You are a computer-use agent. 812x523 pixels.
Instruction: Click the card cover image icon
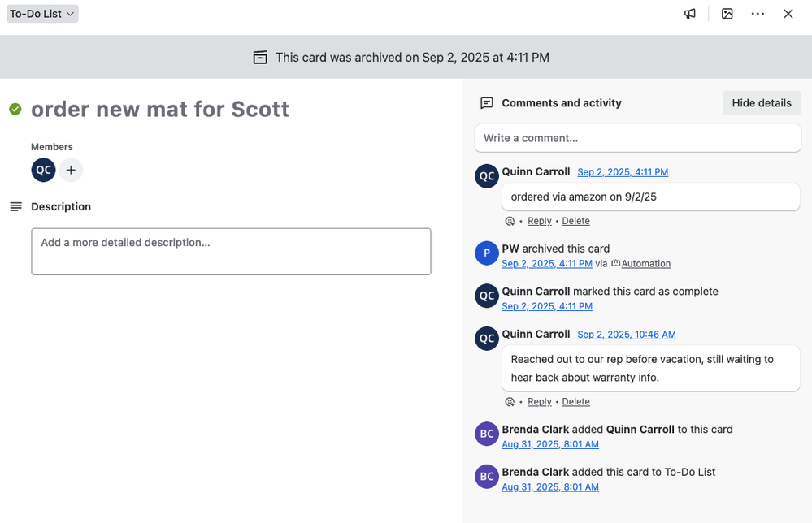click(x=727, y=14)
